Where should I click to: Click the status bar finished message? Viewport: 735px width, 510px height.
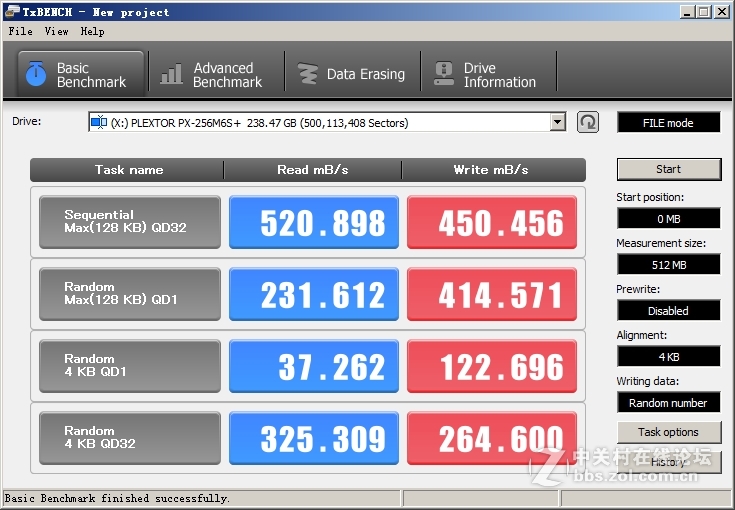tap(117, 498)
